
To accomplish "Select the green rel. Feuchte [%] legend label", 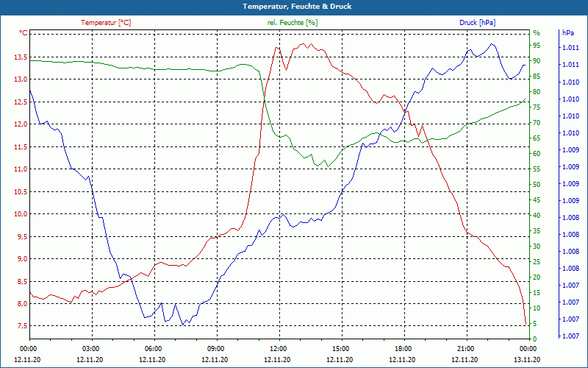I will pos(293,23).
